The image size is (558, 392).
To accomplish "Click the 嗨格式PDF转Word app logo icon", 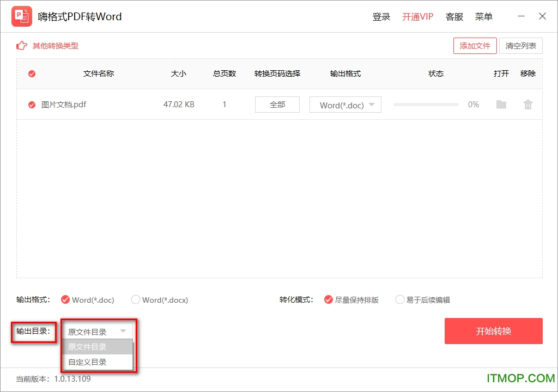I will click(x=22, y=16).
